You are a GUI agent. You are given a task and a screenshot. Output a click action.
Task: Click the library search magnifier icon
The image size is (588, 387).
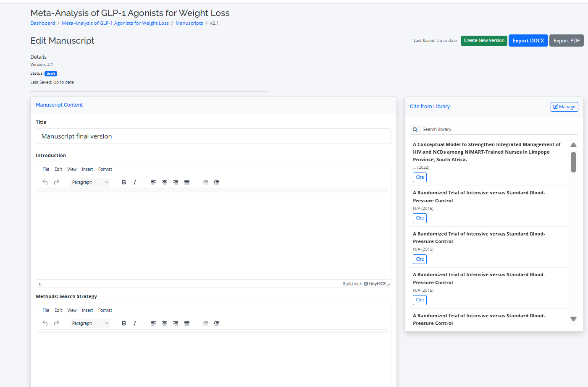(415, 130)
